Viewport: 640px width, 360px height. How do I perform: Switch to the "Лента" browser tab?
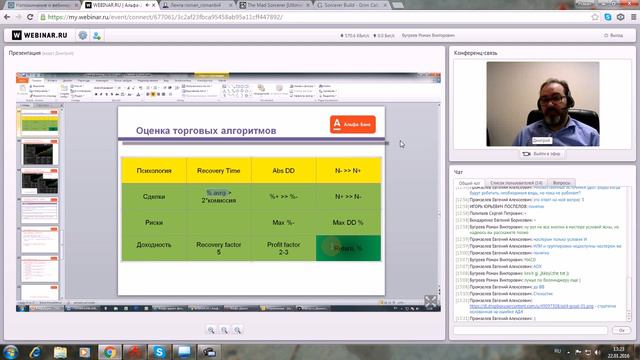(x=196, y=5)
